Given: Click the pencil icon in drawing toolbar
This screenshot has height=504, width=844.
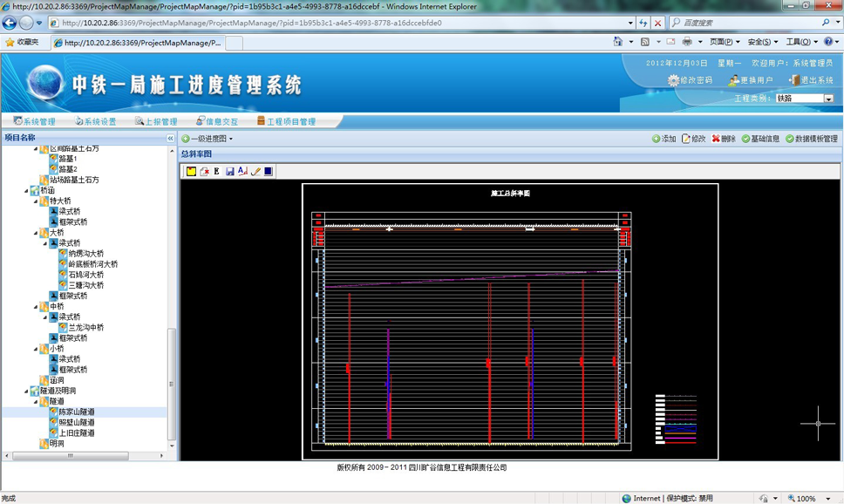Looking at the screenshot, I should 255,171.
